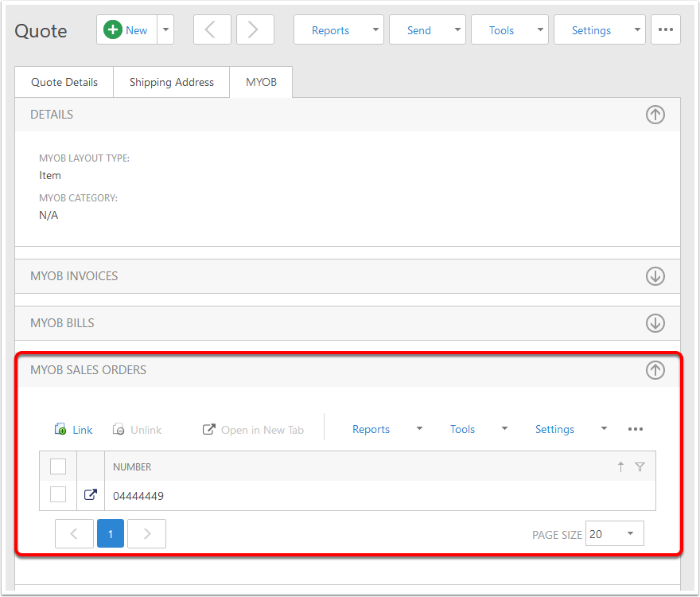Collapse the MYOB SALES ORDERS section
700x597 pixels.
point(655,370)
